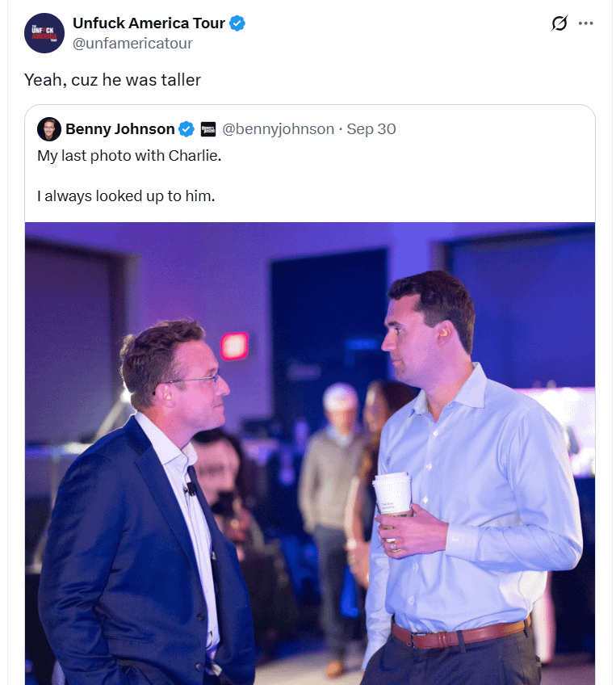
Task: Visit the @unfamericatour handle link
Action: (132, 44)
